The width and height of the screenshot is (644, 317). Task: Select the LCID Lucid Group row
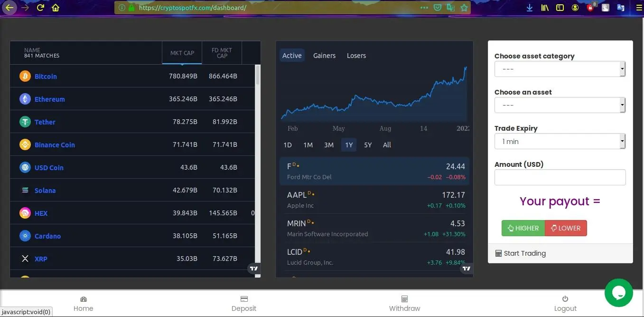click(374, 257)
